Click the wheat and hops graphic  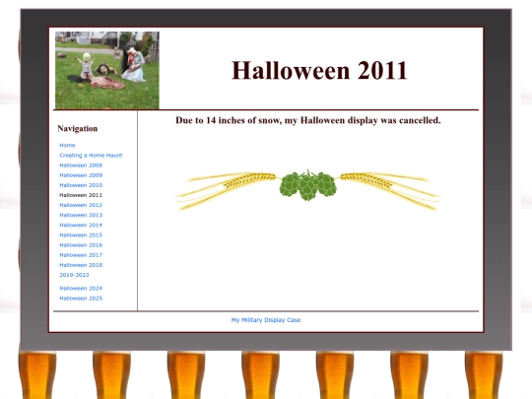(307, 189)
